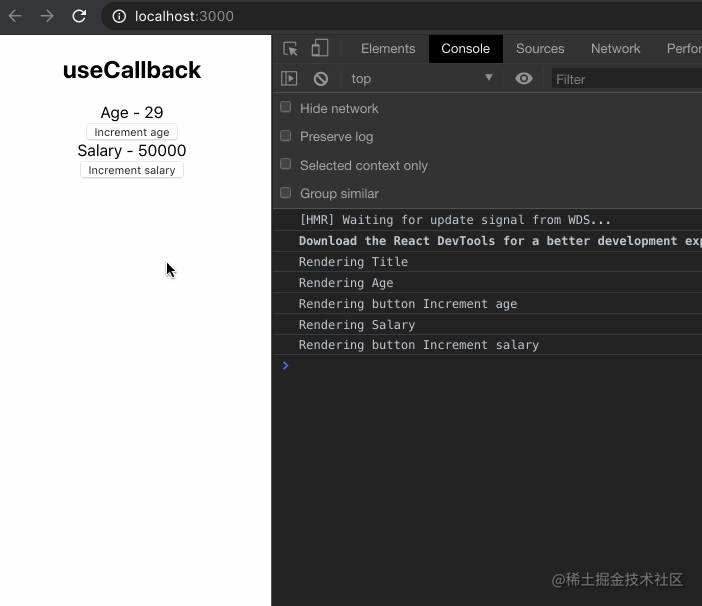Click the localhost:3000 address bar
Image resolution: width=702 pixels, height=606 pixels.
point(403,17)
